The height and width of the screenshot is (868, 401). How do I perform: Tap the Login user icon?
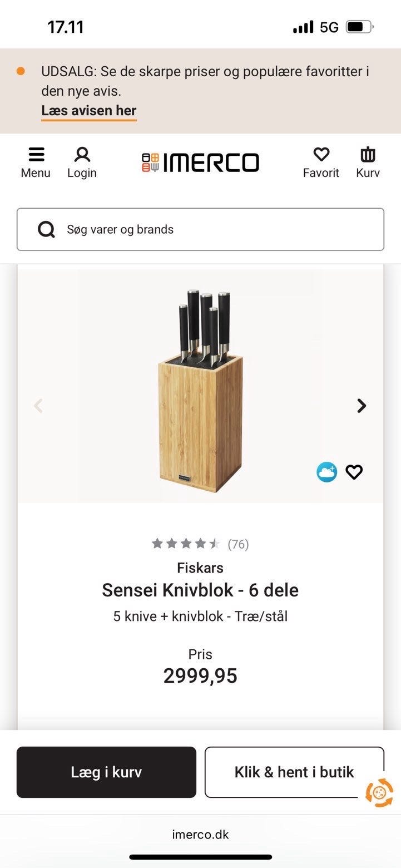tap(82, 156)
